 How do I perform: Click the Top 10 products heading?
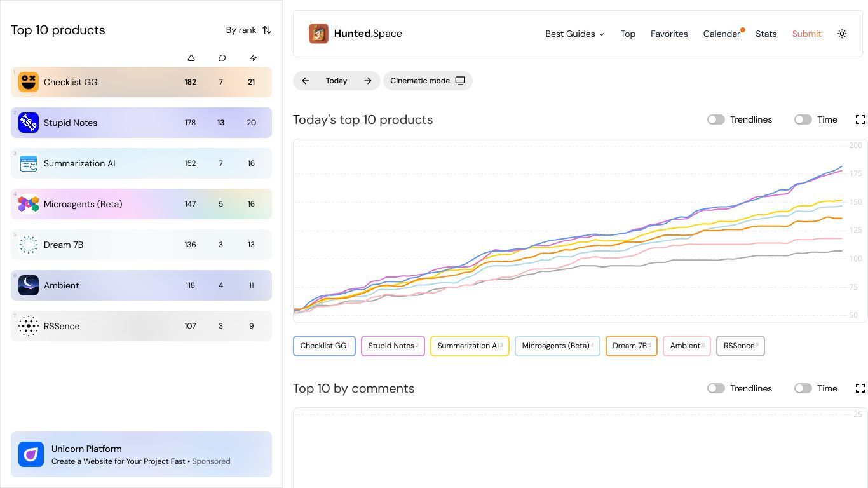(58, 30)
